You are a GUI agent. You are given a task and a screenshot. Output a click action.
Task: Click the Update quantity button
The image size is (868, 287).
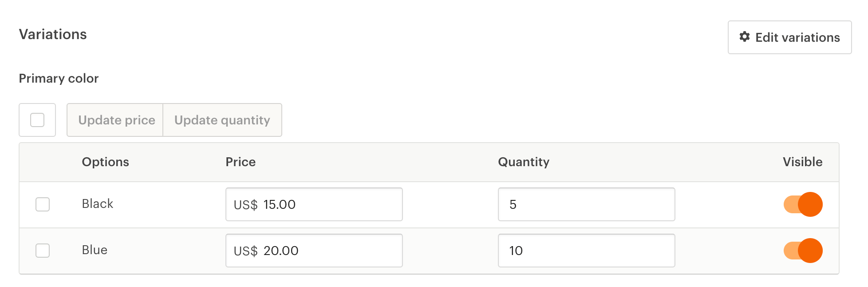222,120
